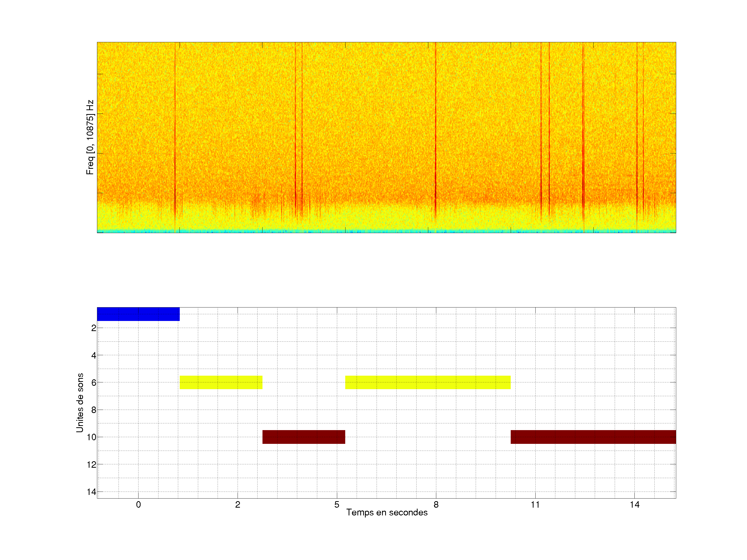
Task: Click the y-axis tick label 12
Action: pos(92,465)
